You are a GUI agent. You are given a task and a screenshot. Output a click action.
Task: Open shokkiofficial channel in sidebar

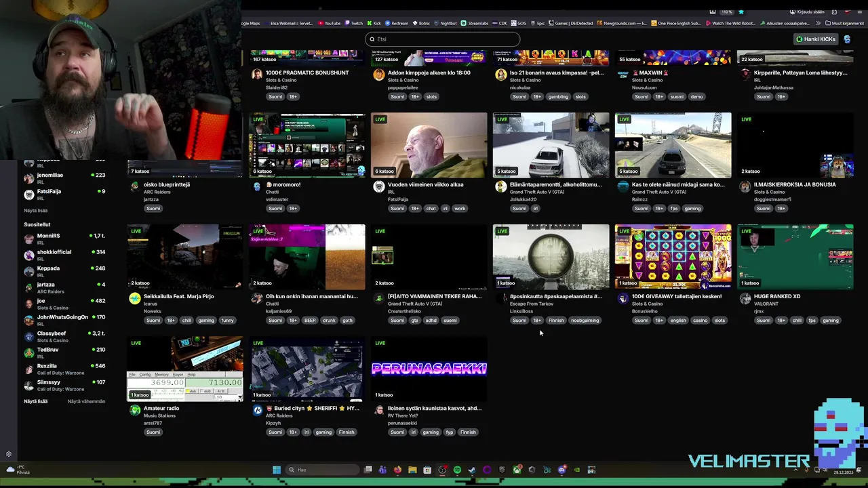coord(65,255)
